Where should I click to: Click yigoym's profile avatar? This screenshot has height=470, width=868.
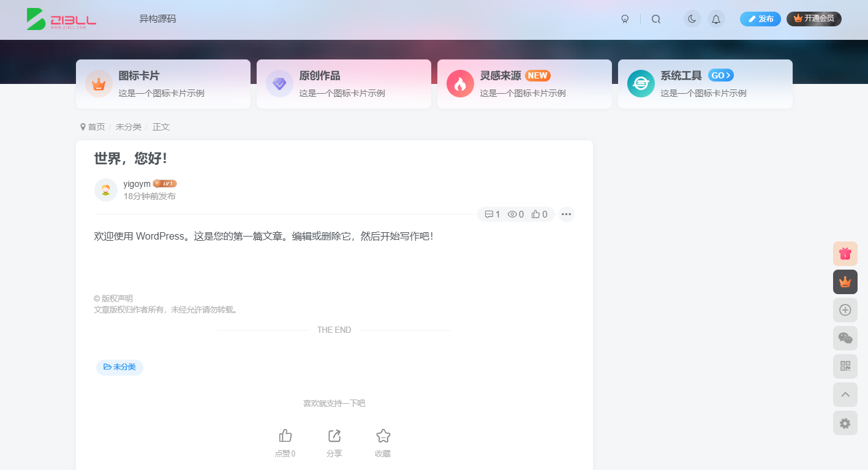105,190
